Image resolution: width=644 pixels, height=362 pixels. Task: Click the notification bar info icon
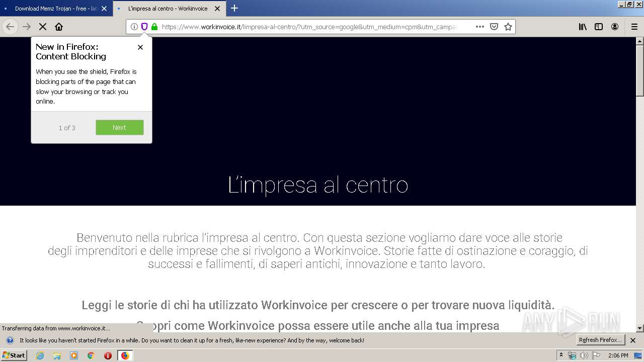[x=10, y=340]
